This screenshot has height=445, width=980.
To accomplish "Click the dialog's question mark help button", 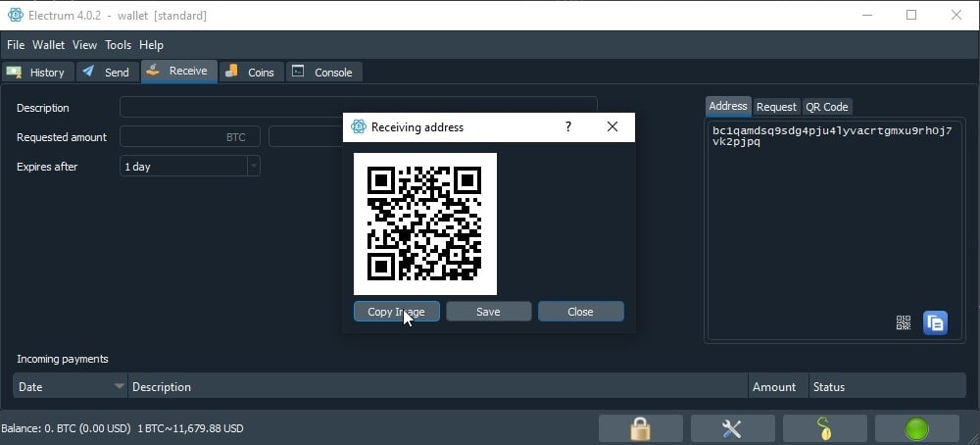I will 568,126.
